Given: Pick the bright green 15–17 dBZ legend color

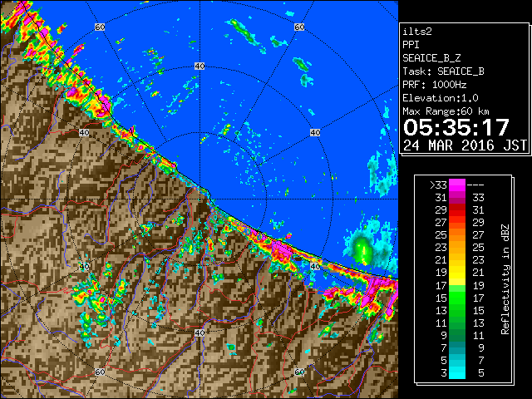Looking at the screenshot, I should point(457,298).
